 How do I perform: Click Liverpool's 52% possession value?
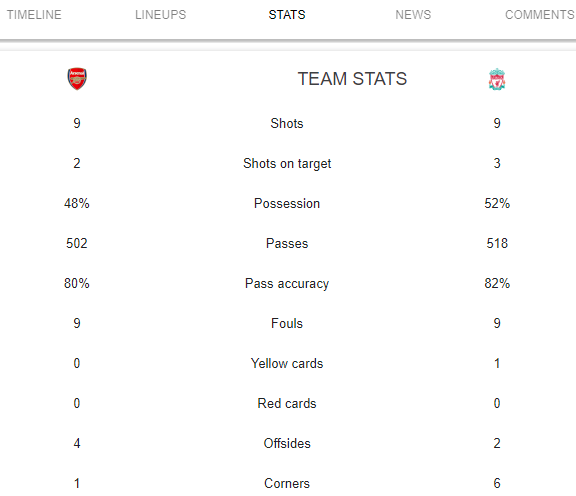[x=497, y=204]
